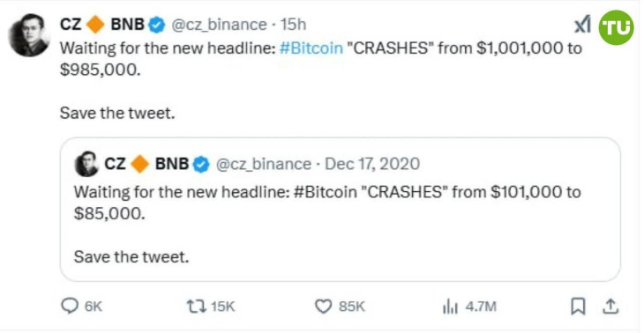The image size is (644, 333).
Task: Open the Dec 17, 2020 quoted tweet date
Action: [372, 164]
